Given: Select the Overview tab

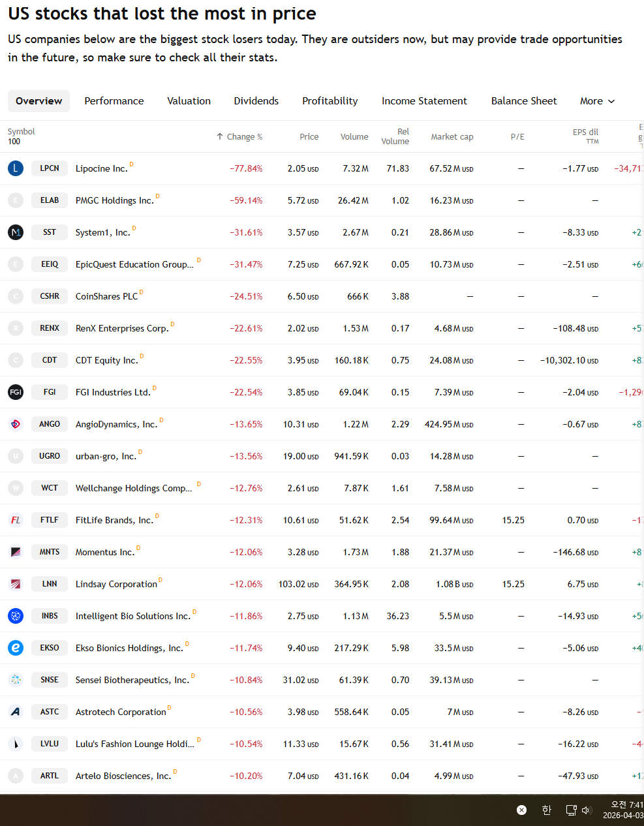Looking at the screenshot, I should [39, 101].
